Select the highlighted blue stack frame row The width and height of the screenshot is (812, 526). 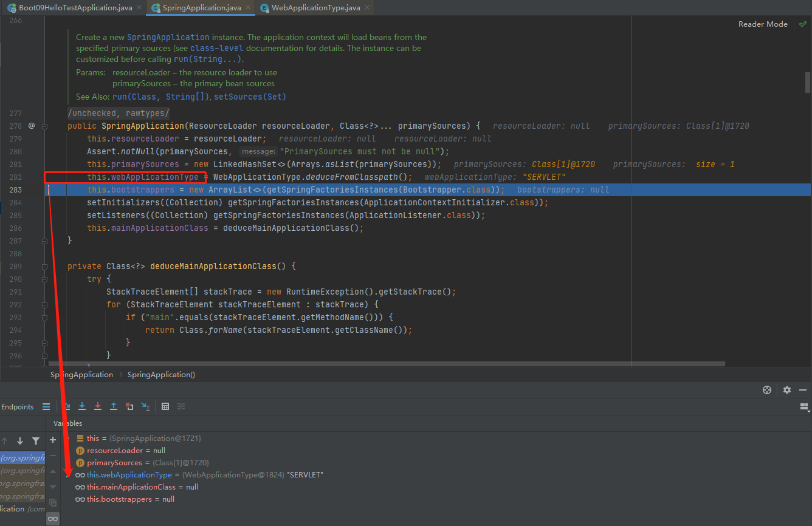(22, 459)
